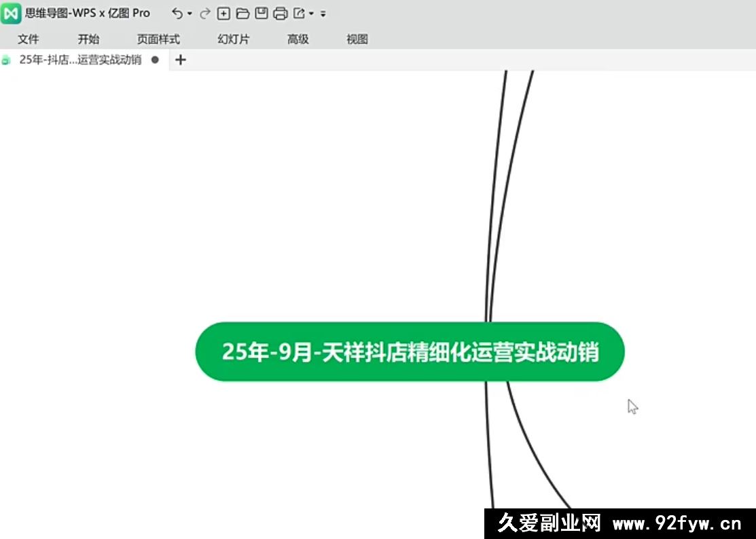Image resolution: width=756 pixels, height=539 pixels.
Task: Select the green central topic node
Action: (x=410, y=352)
